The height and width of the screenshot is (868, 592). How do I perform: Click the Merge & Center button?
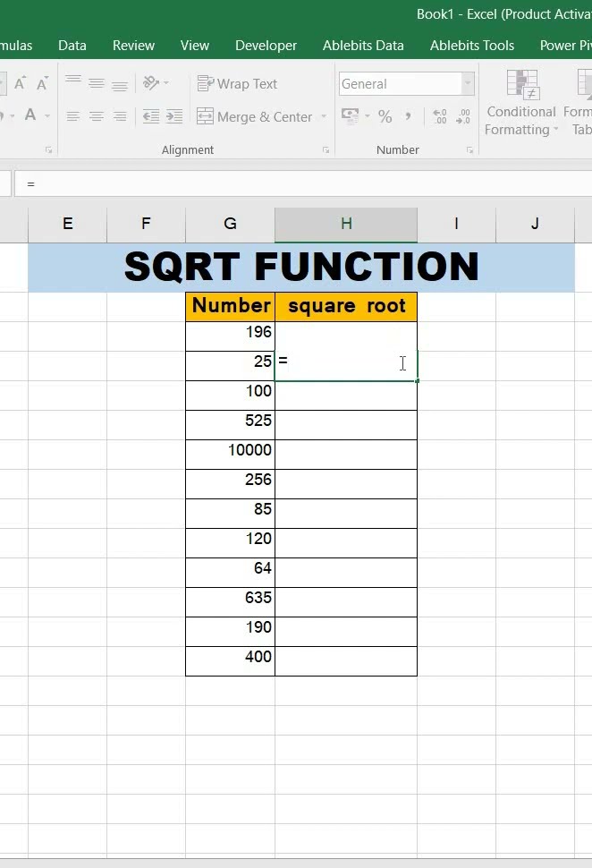pyautogui.click(x=254, y=116)
